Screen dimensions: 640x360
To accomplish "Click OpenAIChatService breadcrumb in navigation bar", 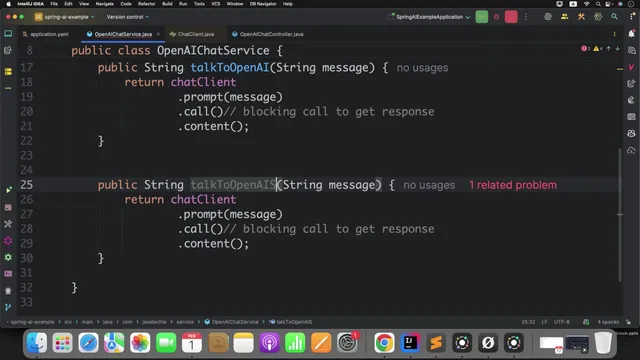I will tap(231, 322).
